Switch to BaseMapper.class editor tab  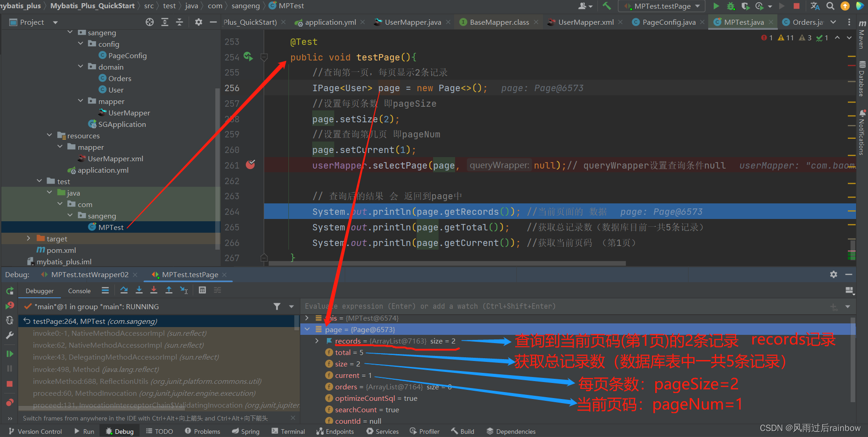tap(499, 22)
